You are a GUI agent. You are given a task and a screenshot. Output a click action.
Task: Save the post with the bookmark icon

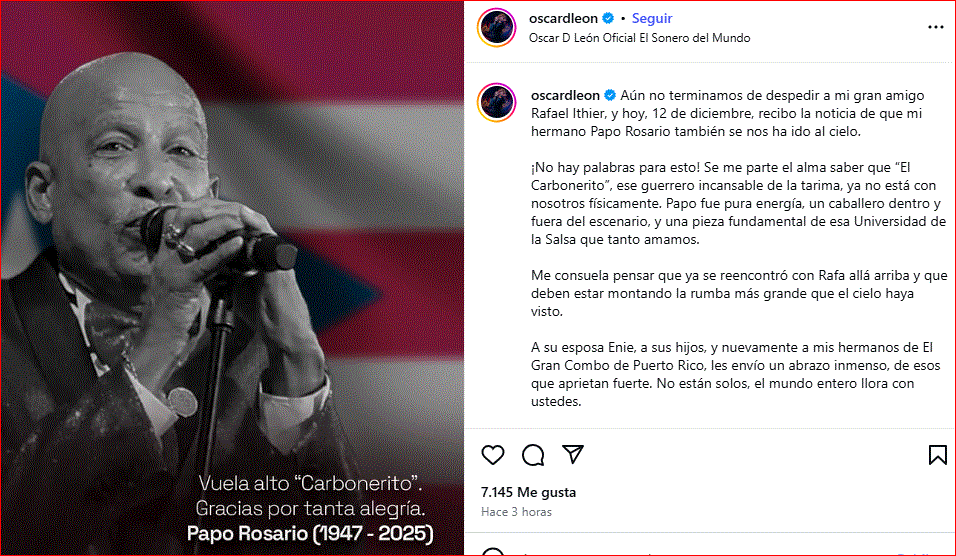pos(938,455)
